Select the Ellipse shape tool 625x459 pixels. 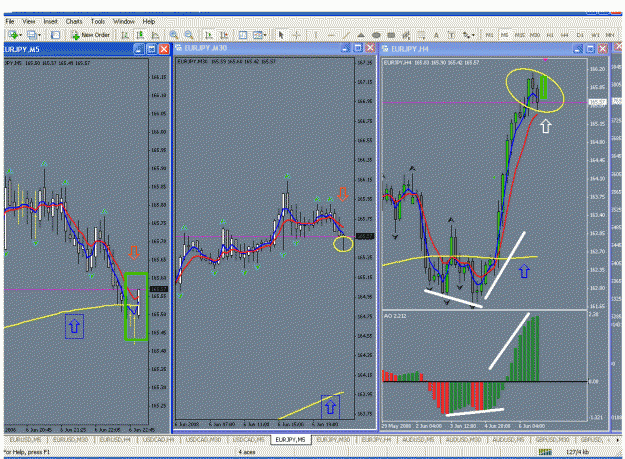376,35
